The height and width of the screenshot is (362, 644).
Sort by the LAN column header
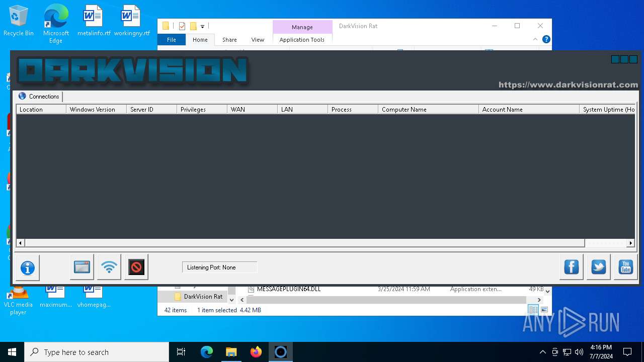tap(302, 109)
